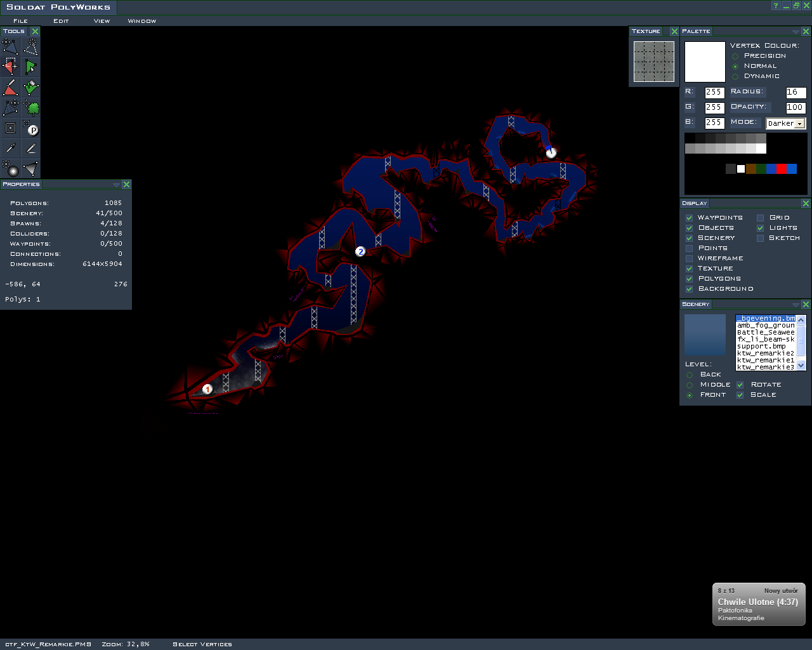Select support.bmp in scenery list
The width and height of the screenshot is (812, 650).
point(761,346)
